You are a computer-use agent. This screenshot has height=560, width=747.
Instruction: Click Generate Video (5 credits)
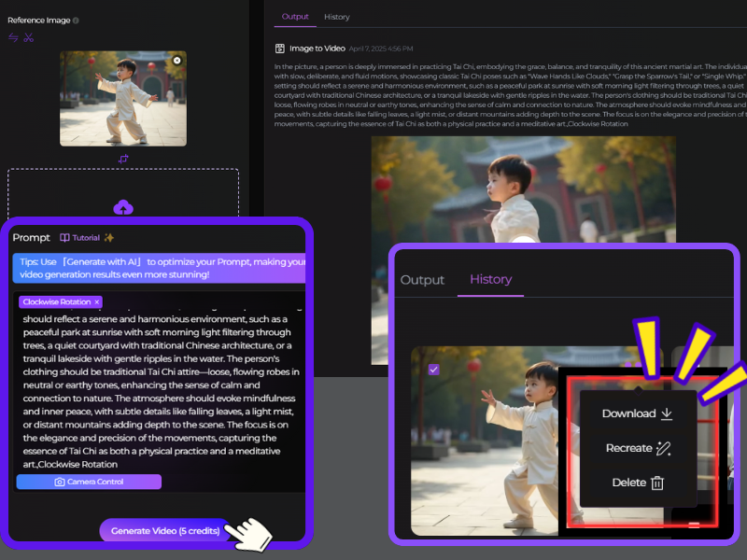165,531
